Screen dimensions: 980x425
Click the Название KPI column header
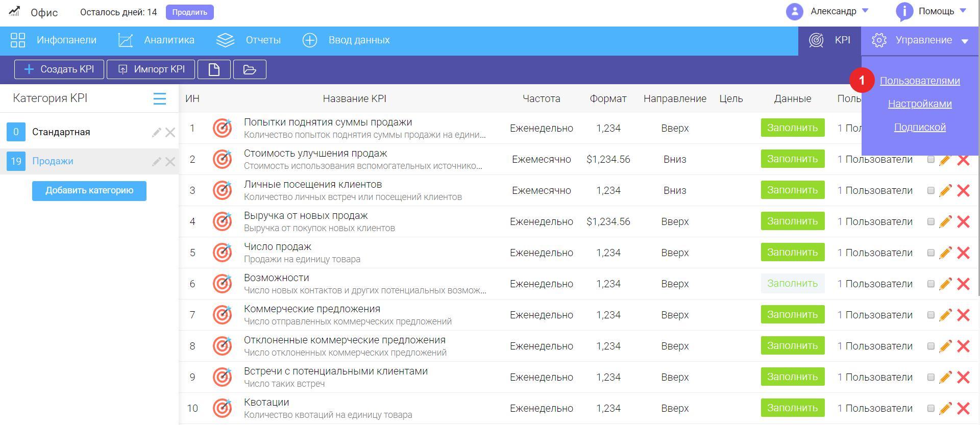[354, 99]
